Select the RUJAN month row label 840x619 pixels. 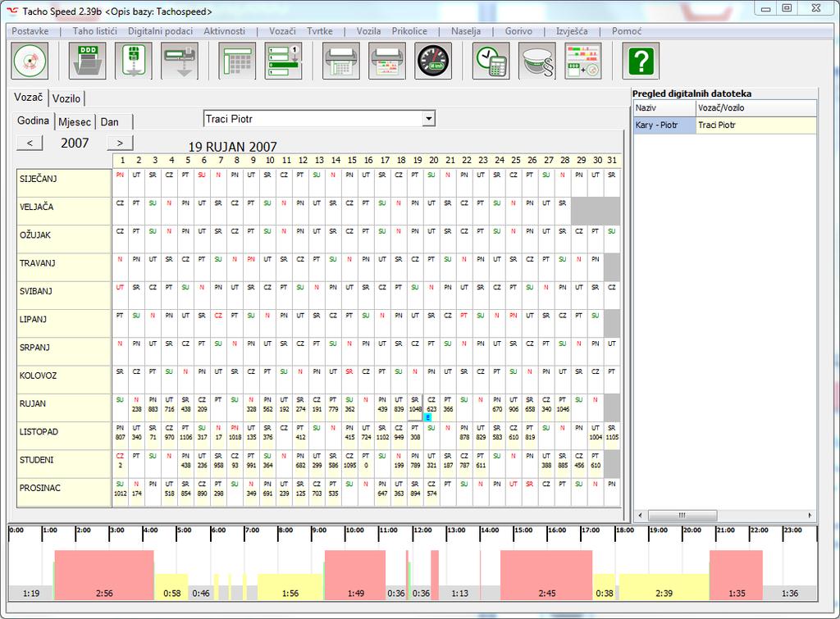[x=64, y=408]
